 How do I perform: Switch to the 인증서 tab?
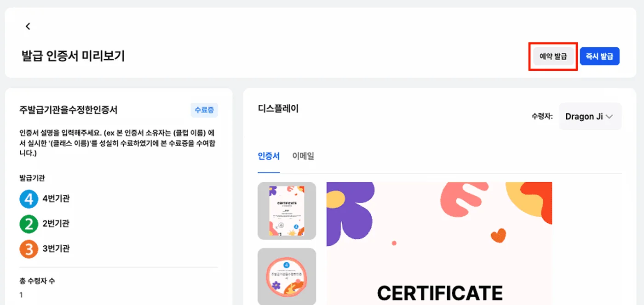tap(269, 156)
